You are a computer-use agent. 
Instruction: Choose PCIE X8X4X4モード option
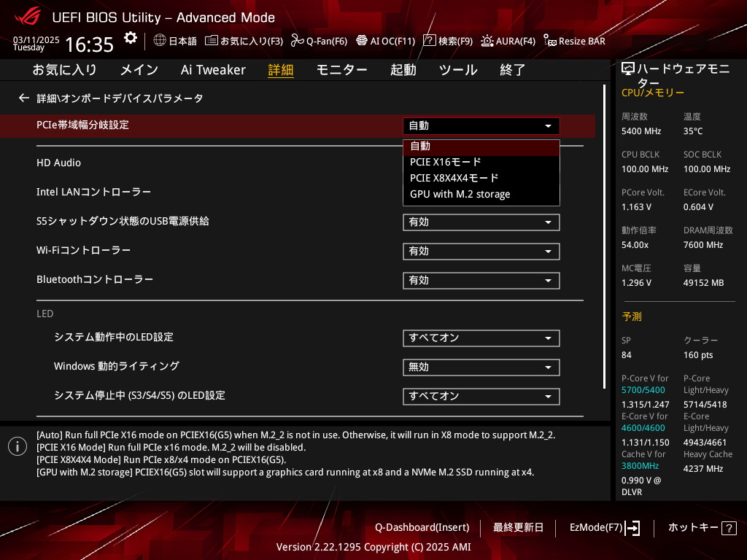(x=481, y=178)
